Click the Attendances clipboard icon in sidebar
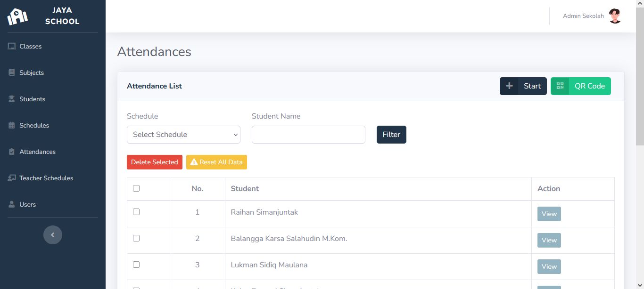This screenshot has width=644, height=289. click(12, 152)
